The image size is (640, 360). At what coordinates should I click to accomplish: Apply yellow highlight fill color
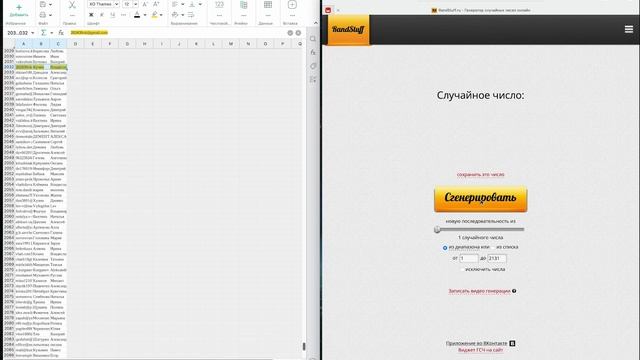[154, 15]
